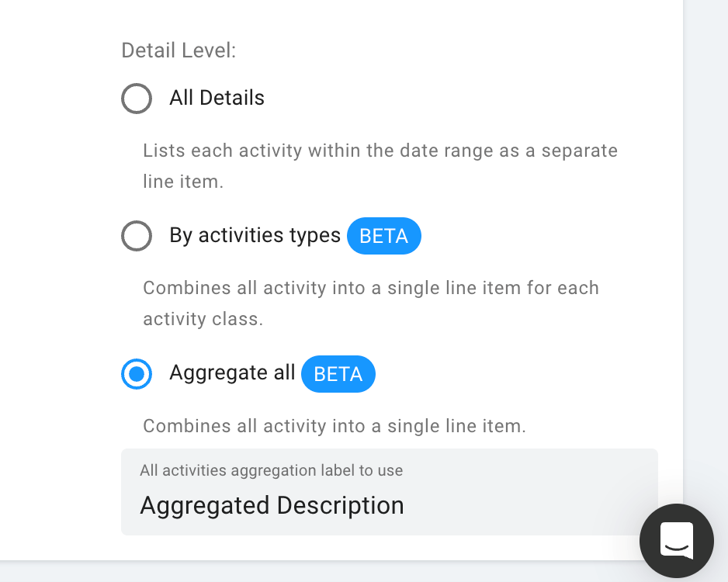The image size is (728, 582).
Task: Click the BETA badge beside Aggregate all
Action: point(338,374)
